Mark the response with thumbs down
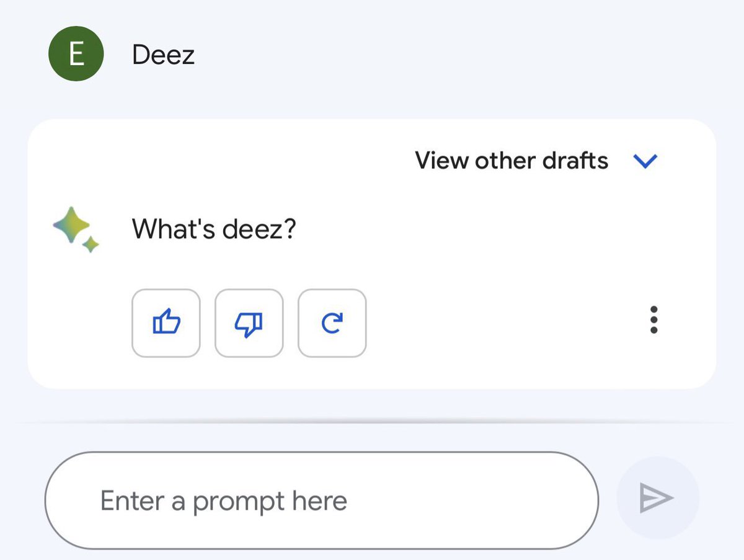744x560 pixels. pos(249,323)
